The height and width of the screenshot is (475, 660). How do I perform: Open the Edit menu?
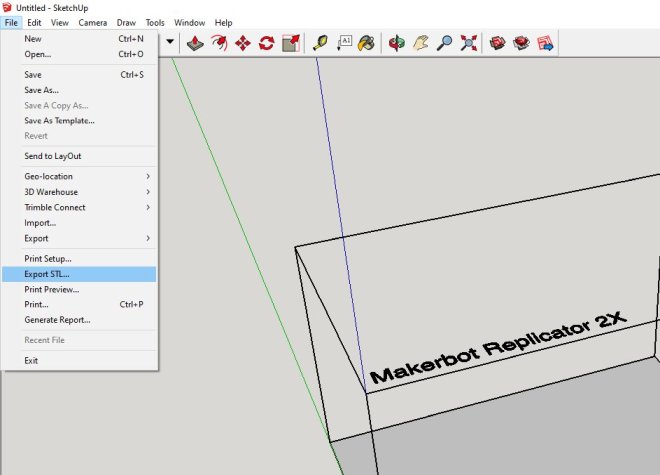(x=34, y=23)
